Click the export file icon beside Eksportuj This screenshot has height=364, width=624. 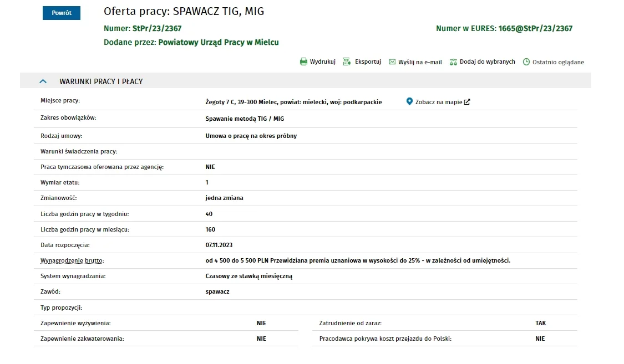pyautogui.click(x=347, y=61)
